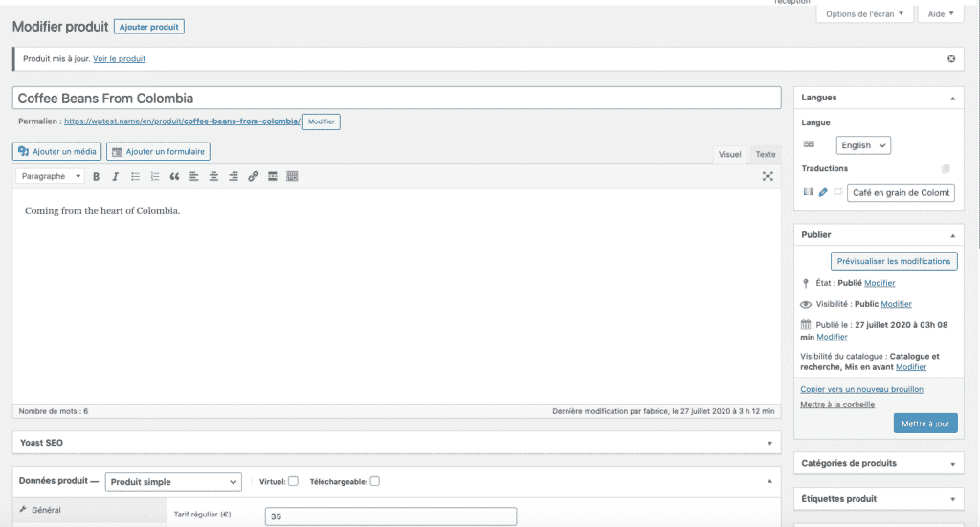Click the pin icon next to État
This screenshot has width=980, height=527.
click(x=806, y=283)
